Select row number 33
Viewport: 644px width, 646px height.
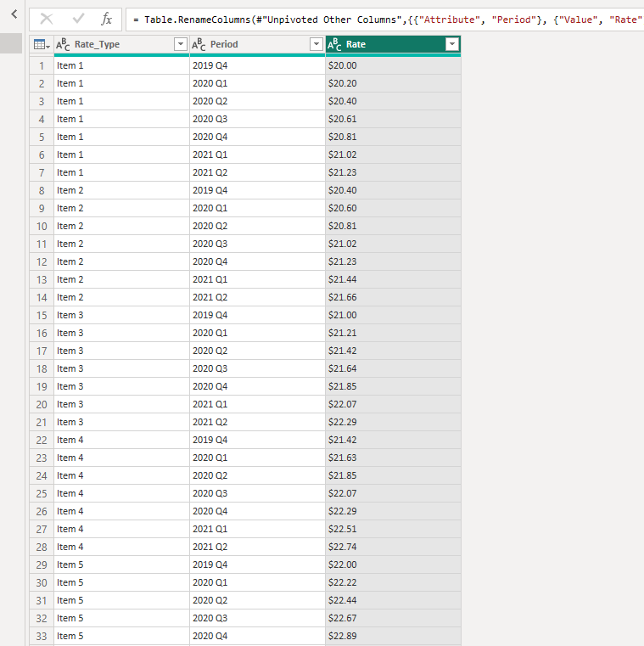click(42, 636)
